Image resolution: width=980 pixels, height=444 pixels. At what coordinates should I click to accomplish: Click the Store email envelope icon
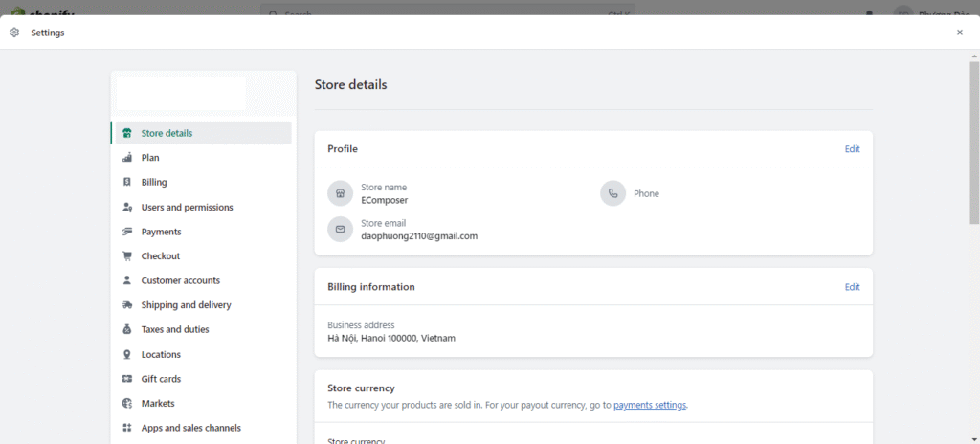click(340, 230)
